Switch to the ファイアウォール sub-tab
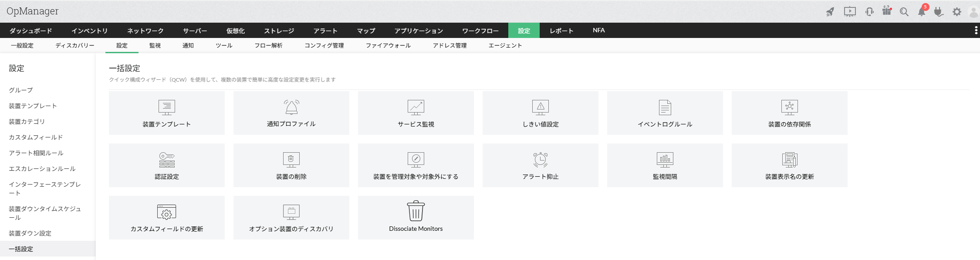The width and height of the screenshot is (980, 260). [389, 45]
